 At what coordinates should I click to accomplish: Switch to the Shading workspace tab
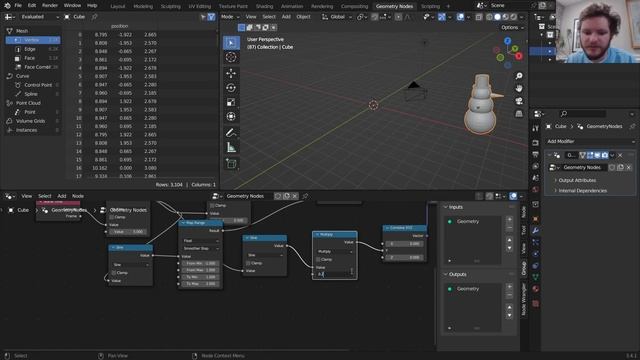tap(264, 6)
